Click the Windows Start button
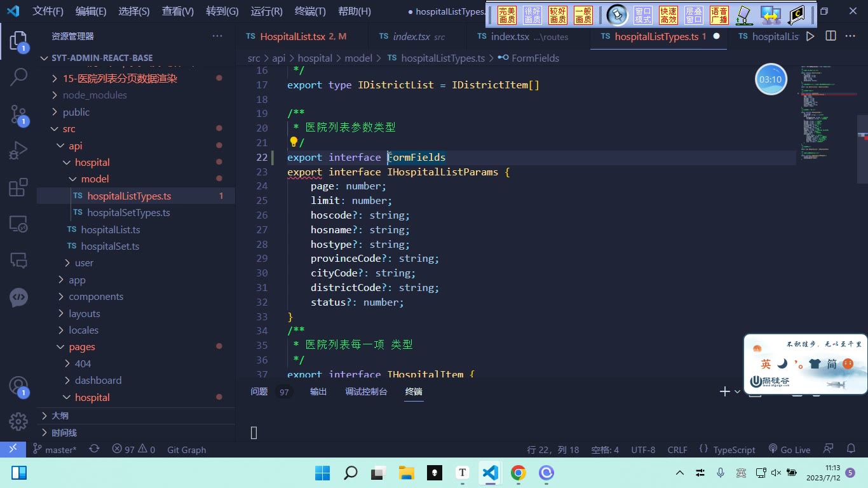 (x=322, y=473)
